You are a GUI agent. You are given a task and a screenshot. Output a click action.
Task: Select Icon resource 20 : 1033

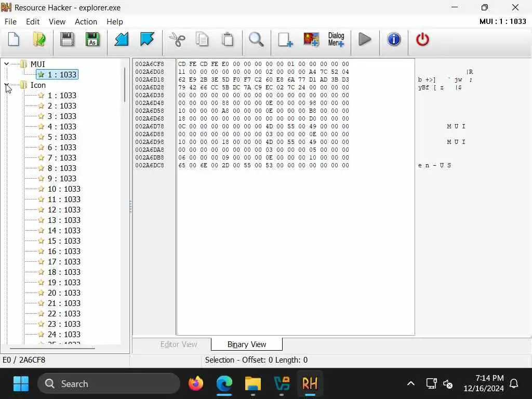point(64,293)
